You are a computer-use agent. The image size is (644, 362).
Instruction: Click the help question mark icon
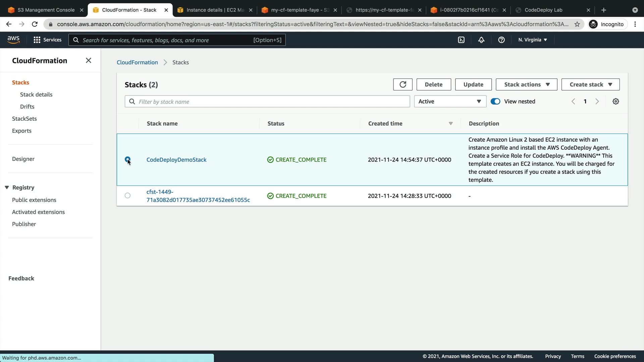pyautogui.click(x=501, y=40)
